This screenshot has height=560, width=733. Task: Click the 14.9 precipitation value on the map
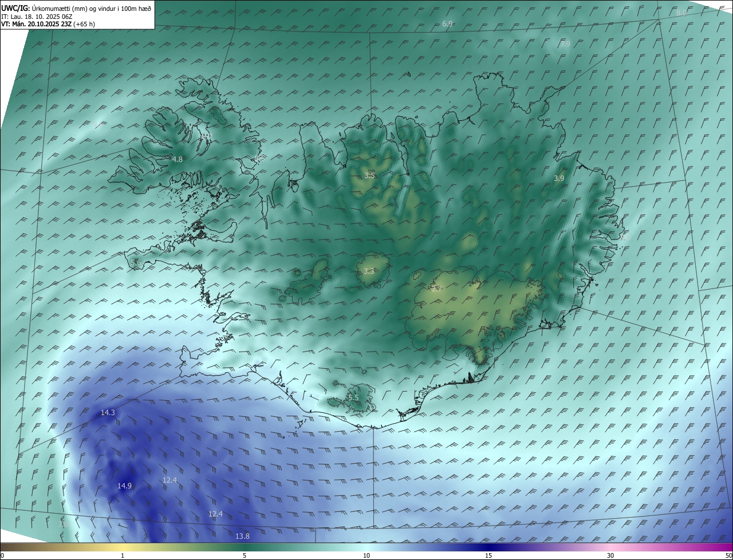[x=125, y=486]
